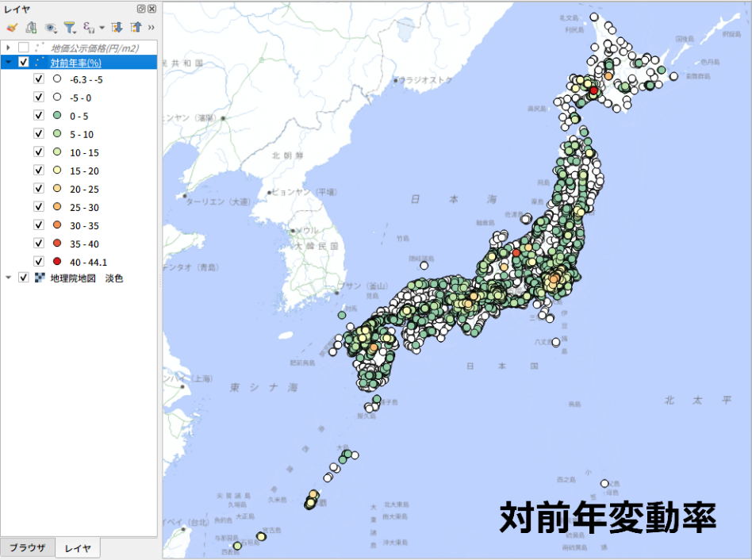752x560 pixels.
Task: Click the red 40 - 44.1 legend symbol
Action: click(56, 262)
